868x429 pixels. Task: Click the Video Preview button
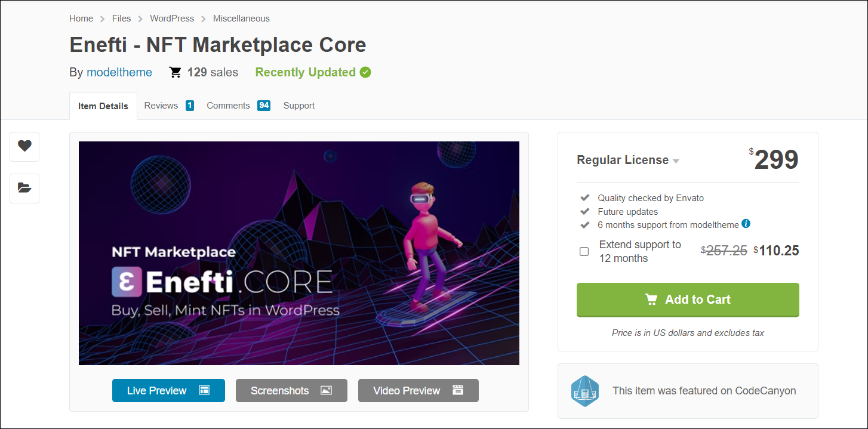[418, 390]
